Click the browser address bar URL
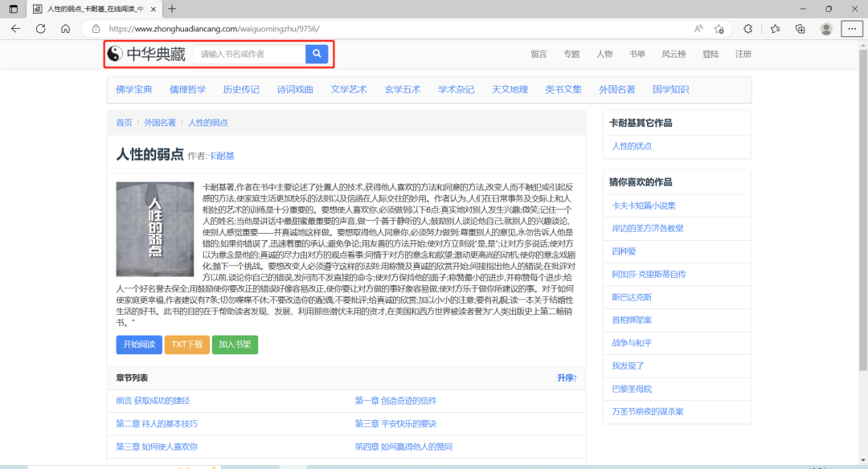 (x=214, y=29)
